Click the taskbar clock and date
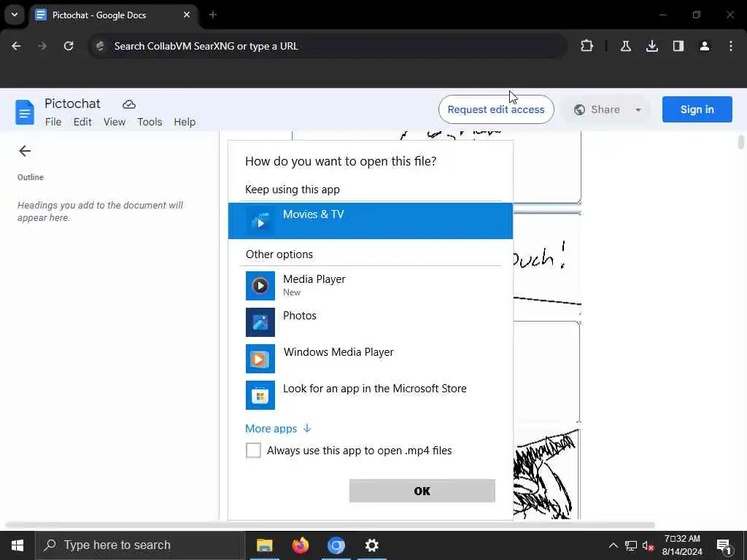Image resolution: width=747 pixels, height=560 pixels. (682, 545)
